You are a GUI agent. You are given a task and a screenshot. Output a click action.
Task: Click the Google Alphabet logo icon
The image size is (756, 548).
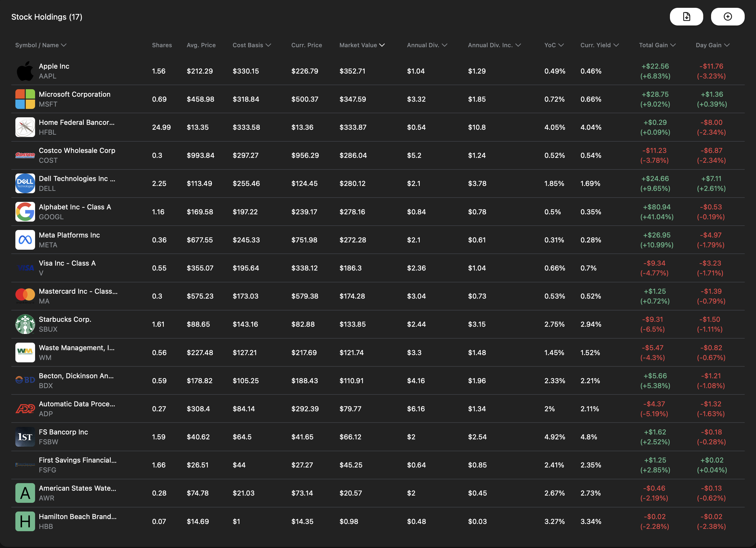tap(25, 211)
